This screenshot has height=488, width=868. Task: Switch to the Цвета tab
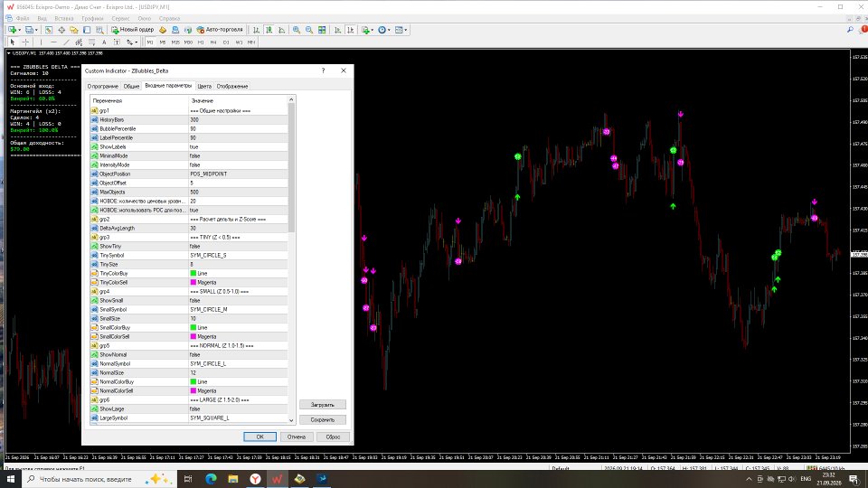point(204,87)
